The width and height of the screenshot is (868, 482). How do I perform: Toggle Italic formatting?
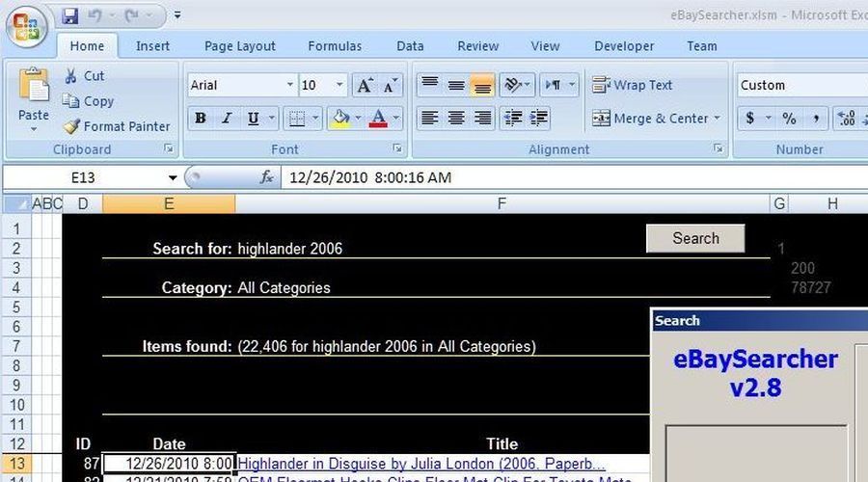227,119
